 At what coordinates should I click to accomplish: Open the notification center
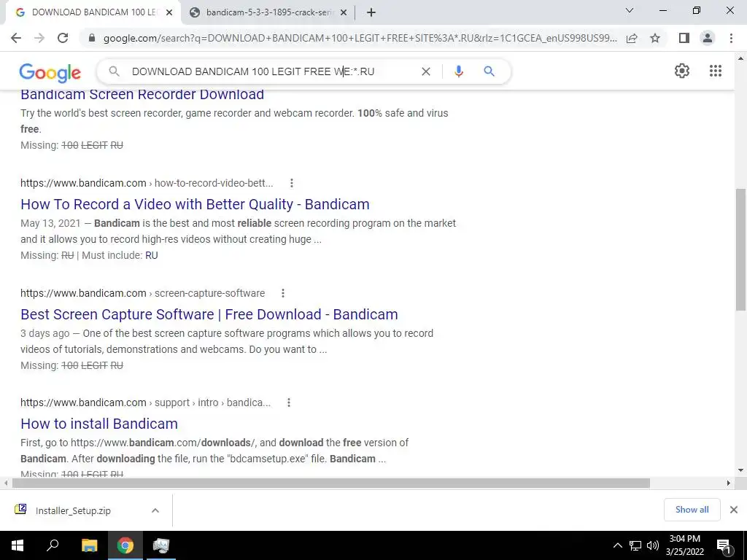(x=724, y=546)
